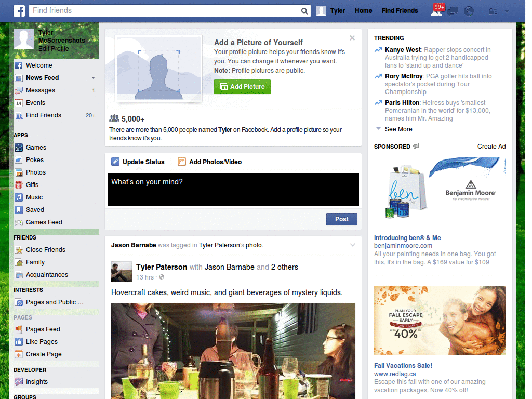Click the News Feed sidebar icon
Screen dimensions: 532x399
pyautogui.click(x=19, y=78)
